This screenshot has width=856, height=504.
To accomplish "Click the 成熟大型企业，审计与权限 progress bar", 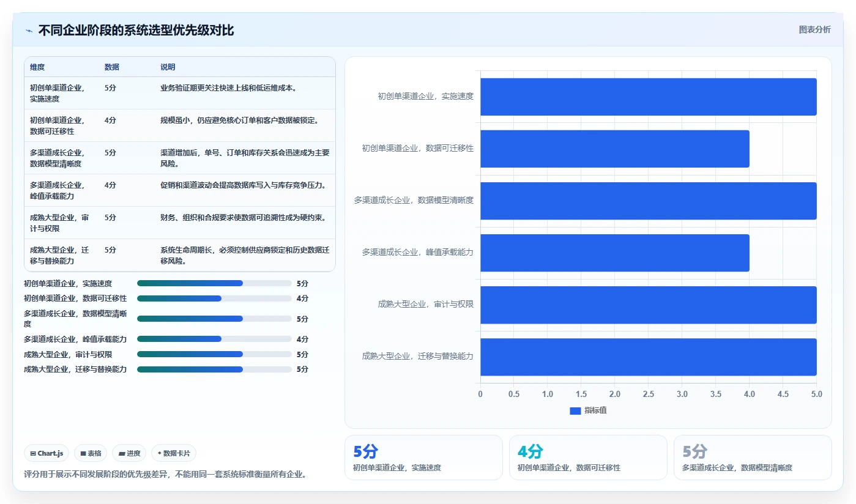I will 214,354.
